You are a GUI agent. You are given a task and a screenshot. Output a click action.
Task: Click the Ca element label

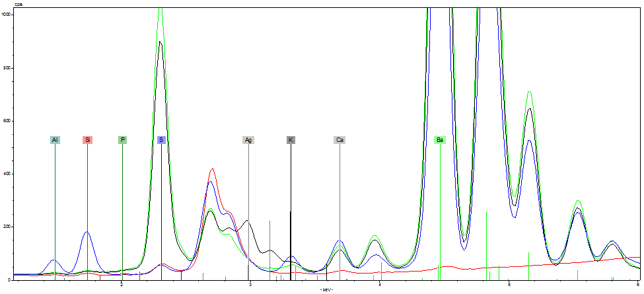pos(340,140)
